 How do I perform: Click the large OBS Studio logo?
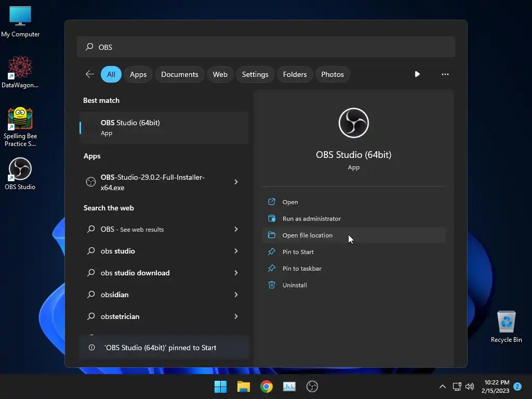point(353,123)
